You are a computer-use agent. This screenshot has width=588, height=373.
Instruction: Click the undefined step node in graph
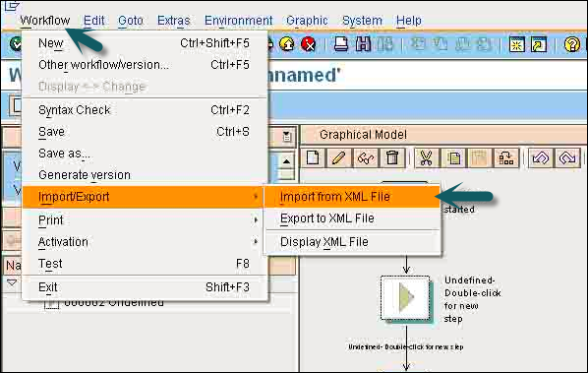coord(405,298)
